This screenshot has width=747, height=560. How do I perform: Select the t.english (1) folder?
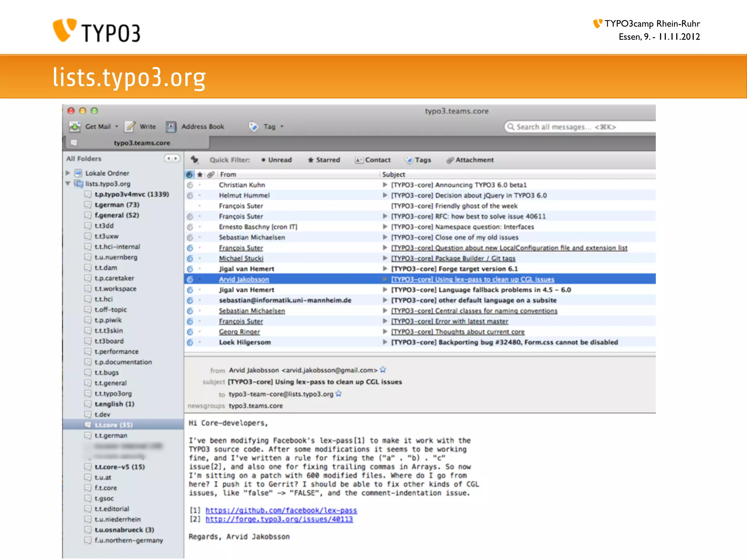click(115, 404)
